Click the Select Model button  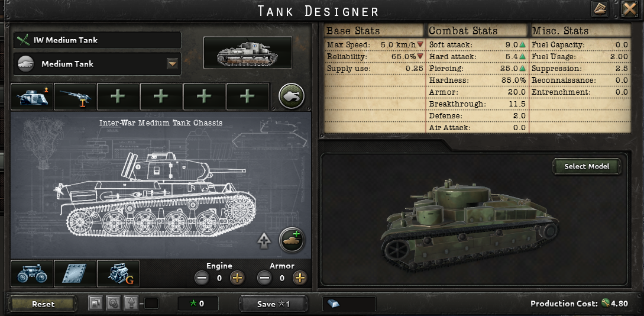pyautogui.click(x=587, y=166)
